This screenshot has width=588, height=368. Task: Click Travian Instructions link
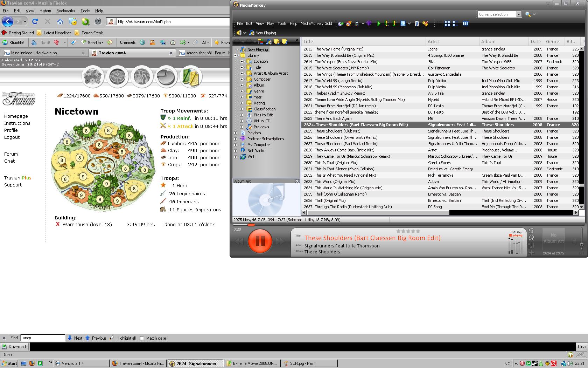coord(17,123)
